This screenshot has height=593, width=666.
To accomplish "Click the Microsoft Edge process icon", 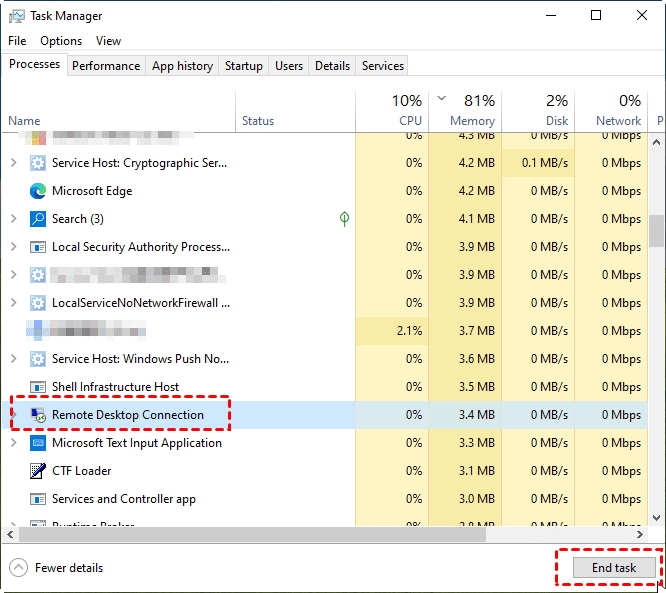I will [38, 191].
